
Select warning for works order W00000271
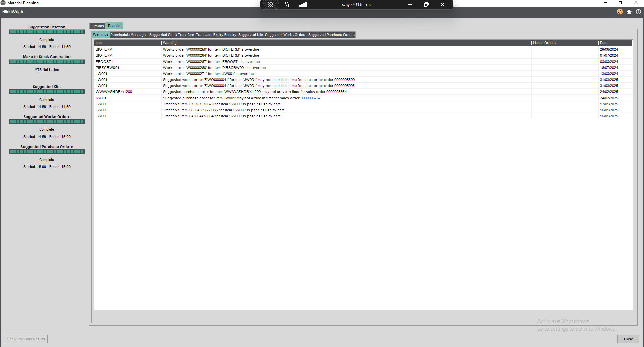[363, 74]
